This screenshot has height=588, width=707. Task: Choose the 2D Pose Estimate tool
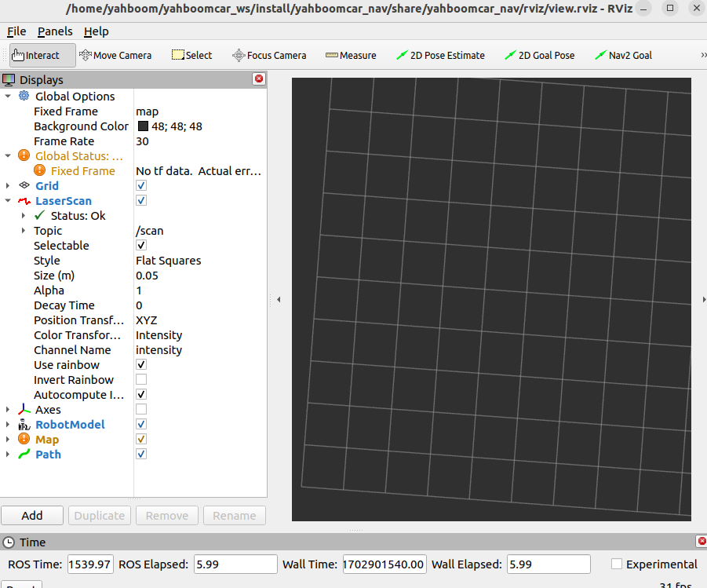tap(440, 55)
